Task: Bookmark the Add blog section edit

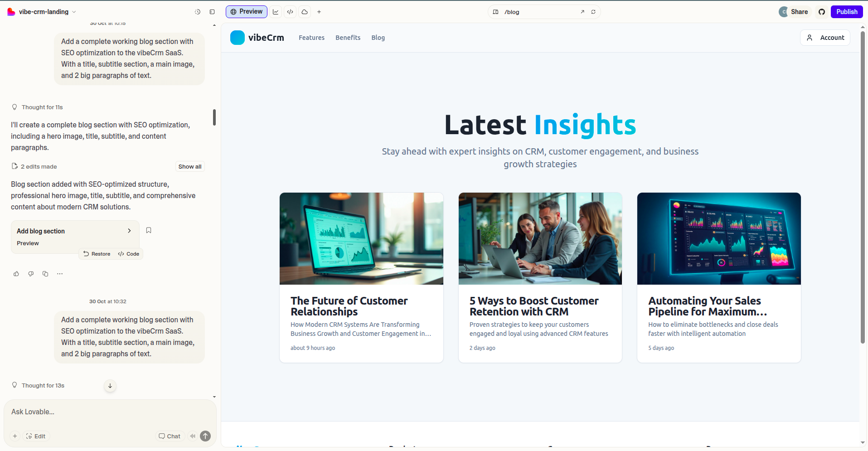Action: pyautogui.click(x=149, y=230)
